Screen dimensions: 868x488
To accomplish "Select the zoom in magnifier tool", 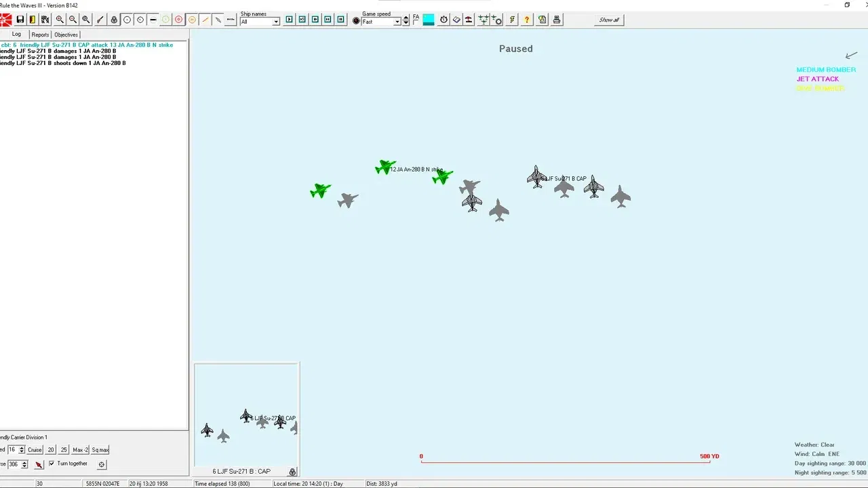I will pyautogui.click(x=60, y=19).
